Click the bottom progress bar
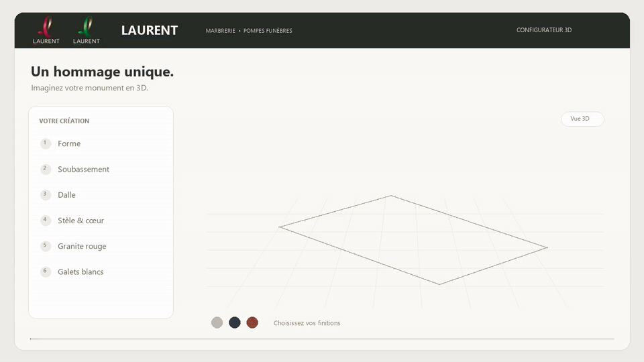This screenshot has height=362, width=644. 322,339
